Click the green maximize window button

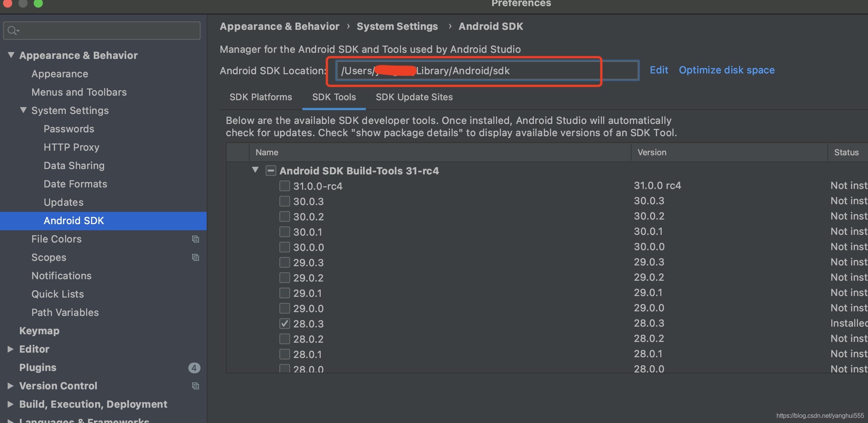(x=38, y=3)
